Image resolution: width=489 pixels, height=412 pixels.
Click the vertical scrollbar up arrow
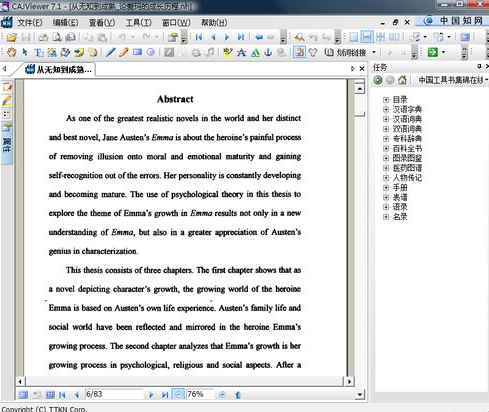[x=359, y=89]
